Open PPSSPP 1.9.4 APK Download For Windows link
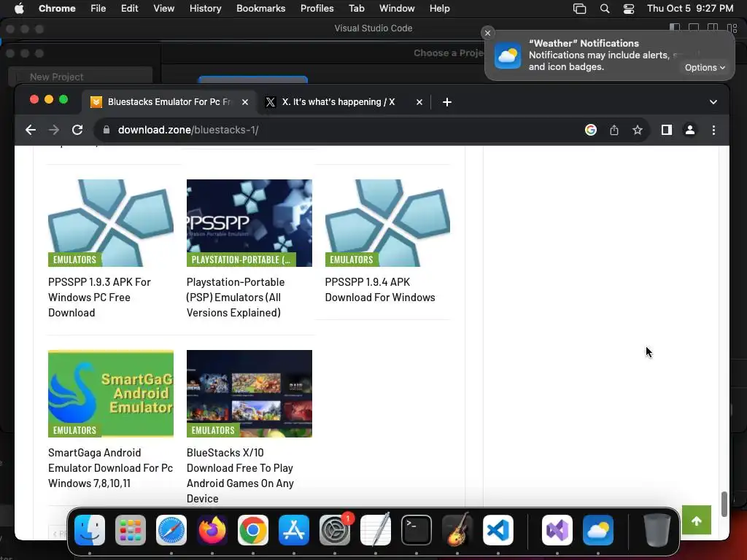The image size is (747, 560). coord(379,289)
